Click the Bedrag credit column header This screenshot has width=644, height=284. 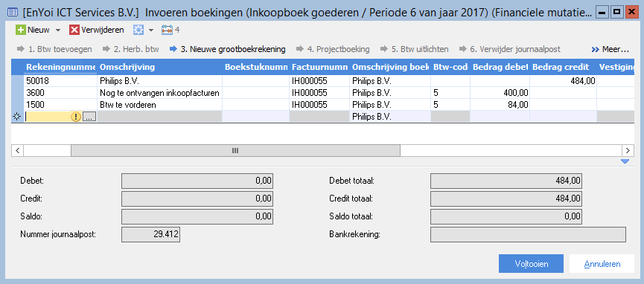[563, 67]
